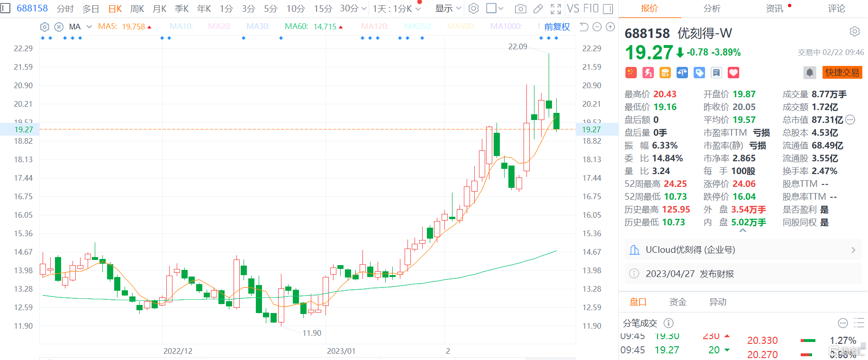868x360 pixels.
Task: Switch to 月K monthly chart
Action: pyautogui.click(x=160, y=9)
